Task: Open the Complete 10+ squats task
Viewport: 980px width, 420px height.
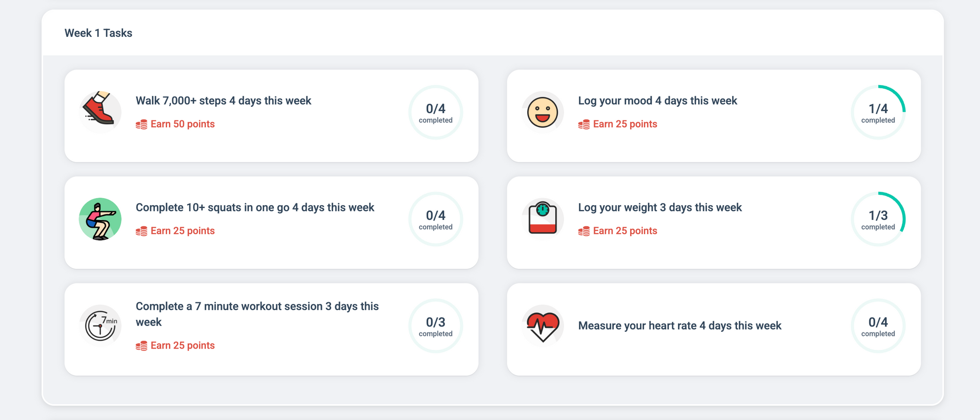Action: point(255,208)
